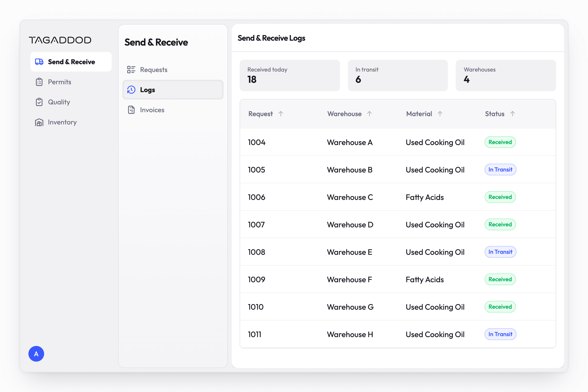Image resolution: width=588 pixels, height=392 pixels.
Task: Sort by Warehouse using arrow icon
Action: [369, 114]
